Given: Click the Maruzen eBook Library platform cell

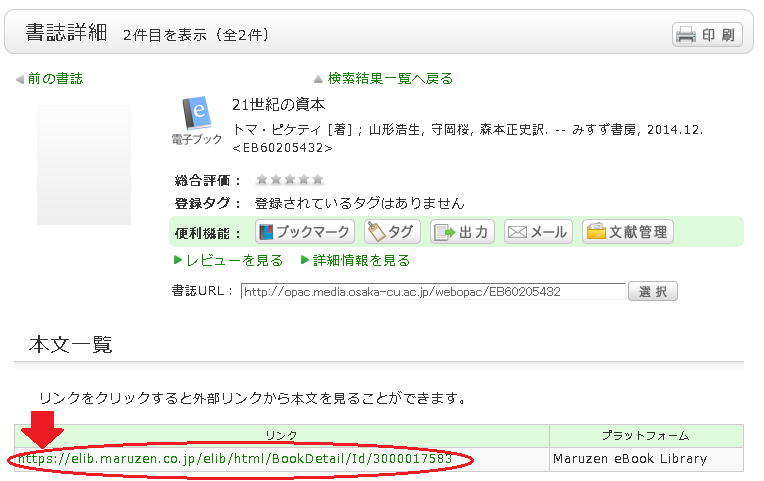Looking at the screenshot, I should click(629, 459).
